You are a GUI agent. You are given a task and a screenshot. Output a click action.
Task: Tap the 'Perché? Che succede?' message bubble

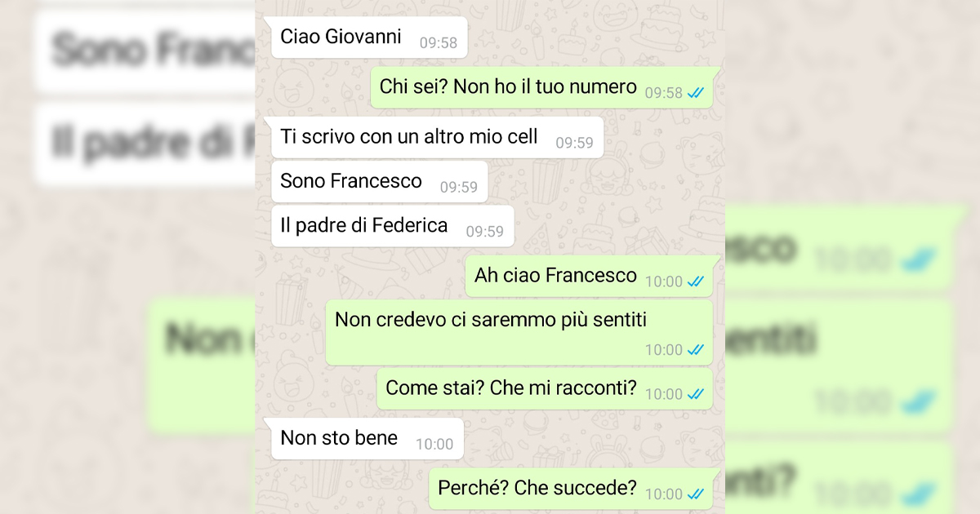[x=572, y=489]
